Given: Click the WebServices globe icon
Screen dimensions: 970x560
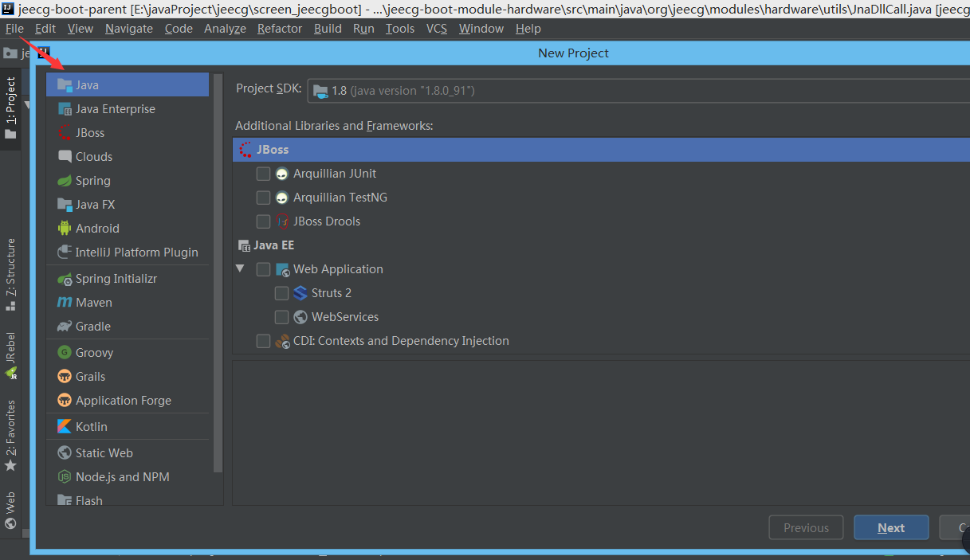Looking at the screenshot, I should (x=300, y=316).
